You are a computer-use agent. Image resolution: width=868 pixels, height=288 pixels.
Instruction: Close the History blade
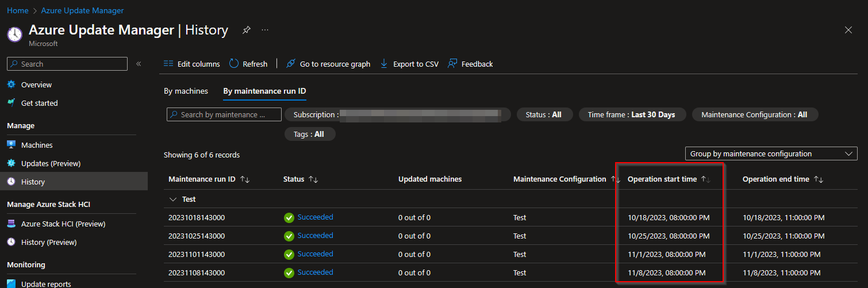pyautogui.click(x=848, y=30)
